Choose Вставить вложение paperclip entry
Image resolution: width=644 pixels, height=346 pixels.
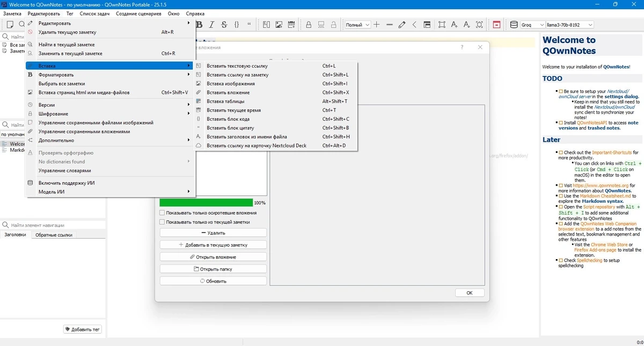click(275, 93)
